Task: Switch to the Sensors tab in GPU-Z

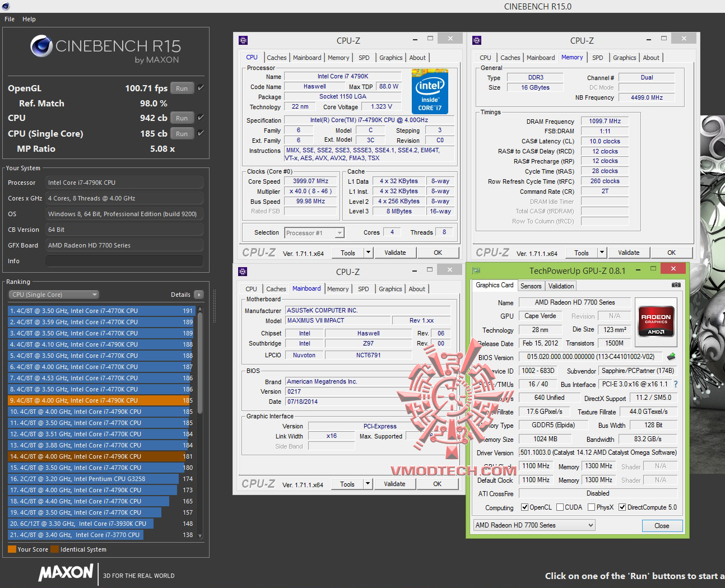Action: pyautogui.click(x=531, y=286)
